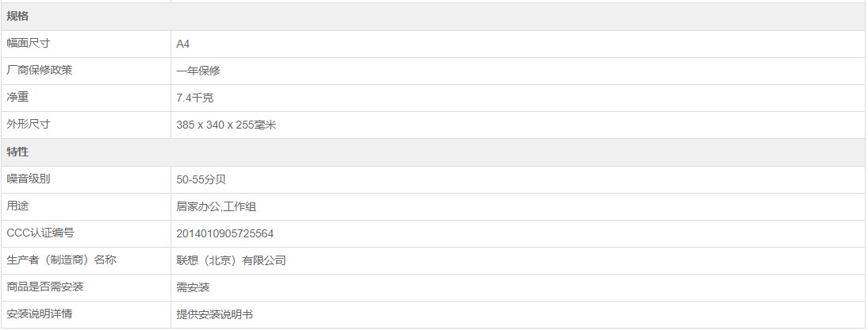
Task: Select the 外形尺寸 row label
Action: [29, 125]
